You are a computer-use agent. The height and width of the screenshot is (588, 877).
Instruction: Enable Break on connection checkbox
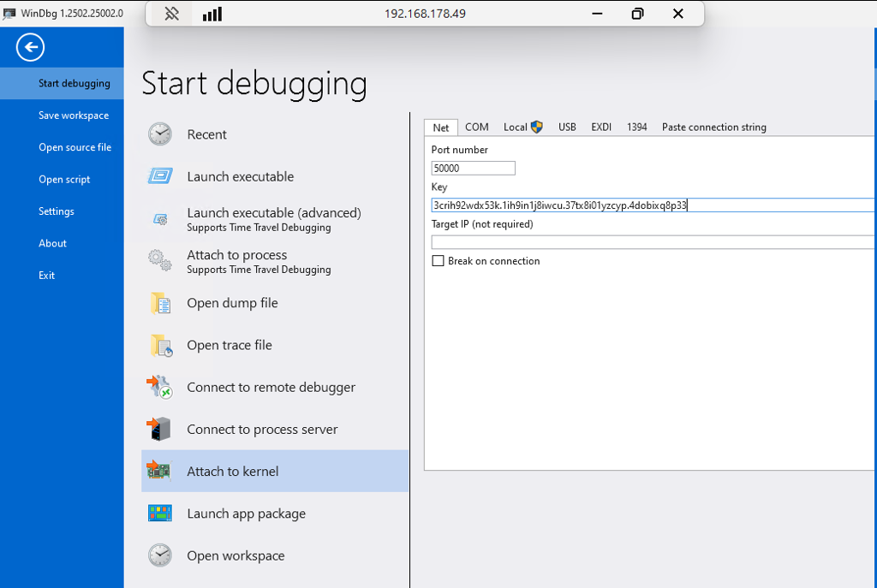(x=438, y=261)
